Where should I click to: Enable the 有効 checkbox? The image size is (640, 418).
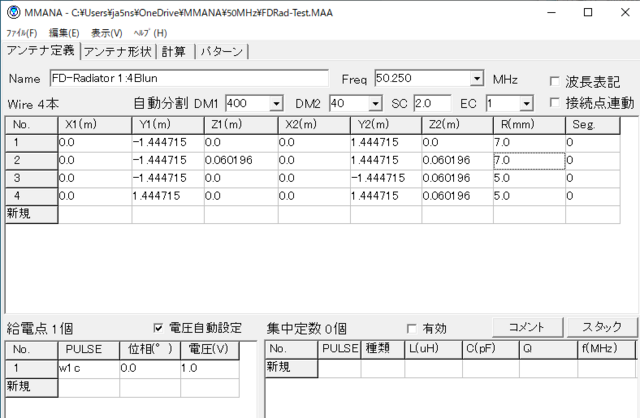click(412, 328)
